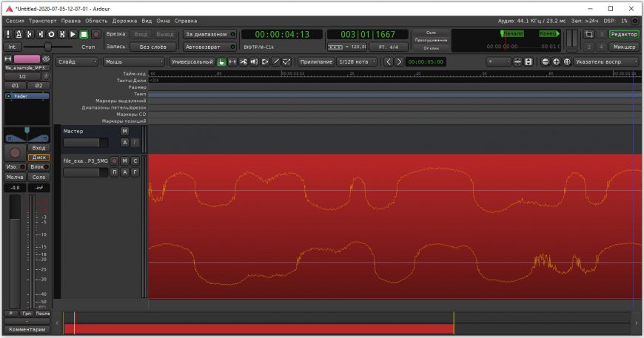Open the Дорожка menu

(x=124, y=21)
